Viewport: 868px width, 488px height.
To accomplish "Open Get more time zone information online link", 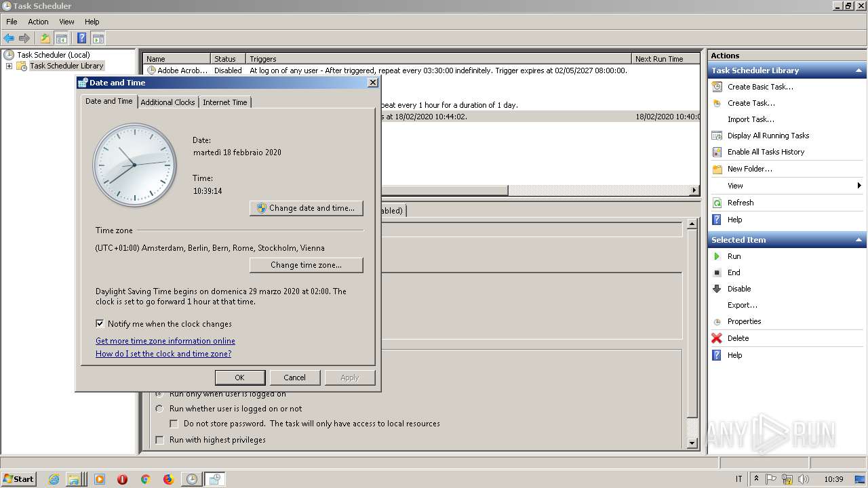I will [165, 341].
